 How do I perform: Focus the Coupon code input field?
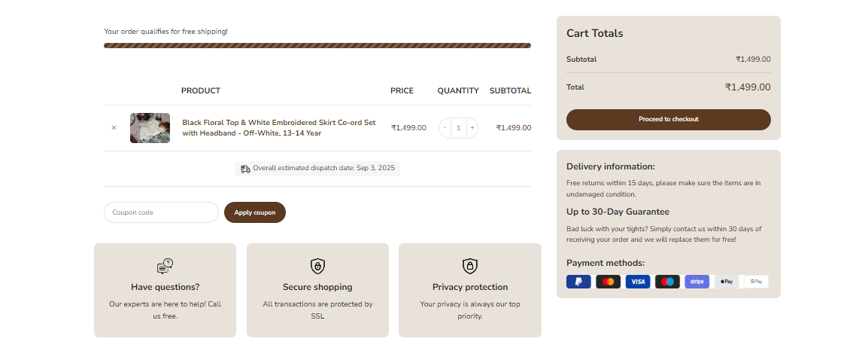click(161, 212)
